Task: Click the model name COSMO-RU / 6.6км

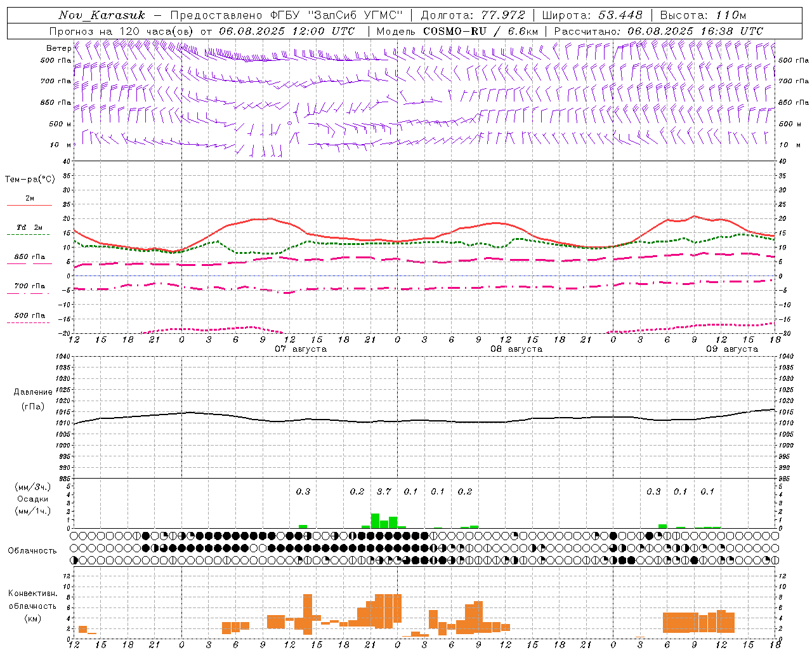Action: [x=480, y=31]
